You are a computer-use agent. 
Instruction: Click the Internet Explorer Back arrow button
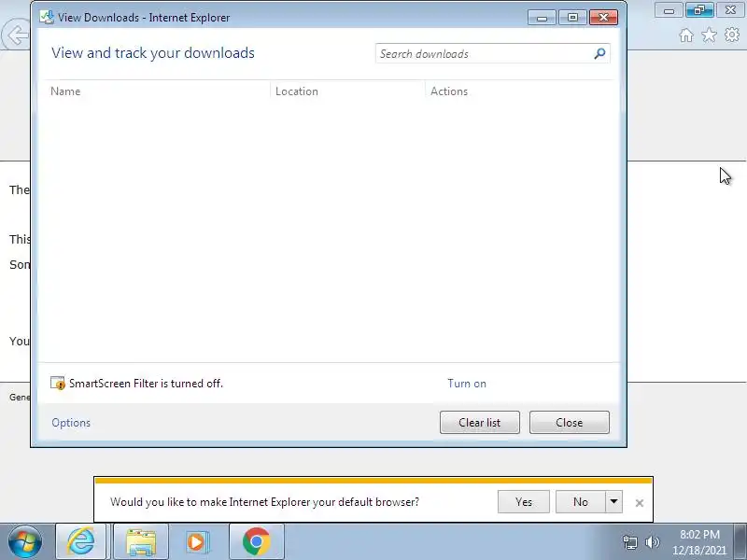(x=15, y=35)
